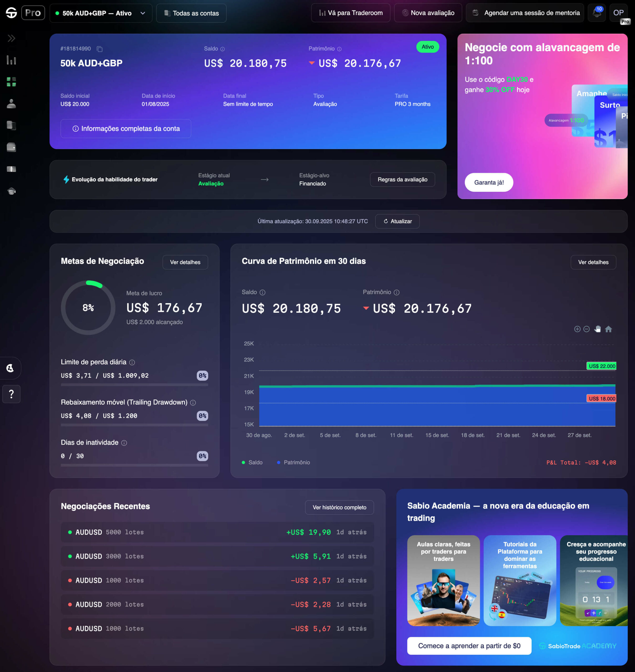Screen dimensions: 635x672
Task: Open Todas as contas
Action: click(191, 13)
